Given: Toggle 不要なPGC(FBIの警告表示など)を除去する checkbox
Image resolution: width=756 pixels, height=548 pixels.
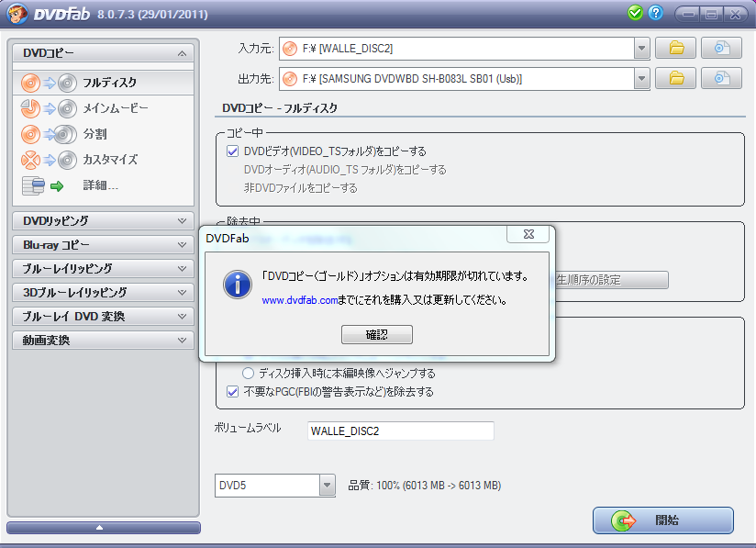Looking at the screenshot, I should 232,392.
